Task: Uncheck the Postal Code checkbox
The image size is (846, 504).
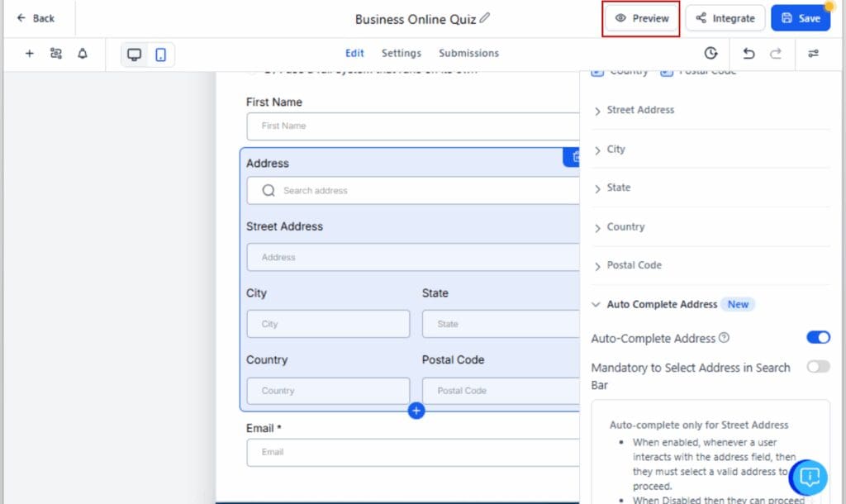Action: coord(666,71)
